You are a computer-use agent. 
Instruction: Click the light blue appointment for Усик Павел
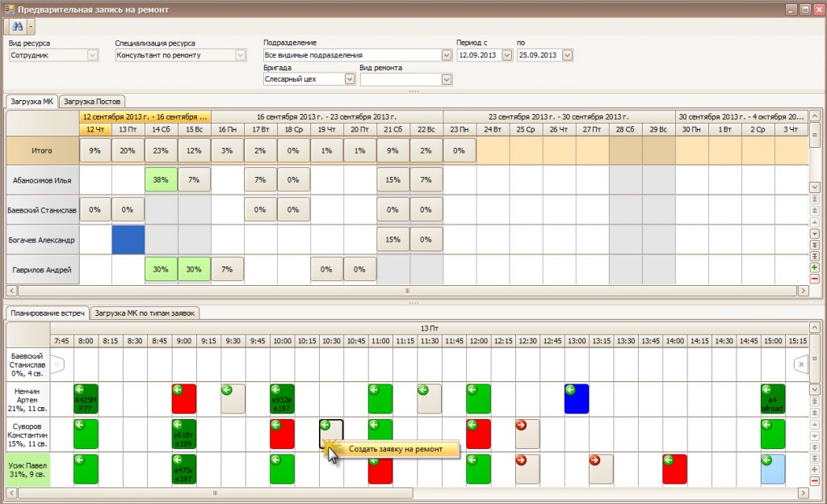(x=772, y=468)
